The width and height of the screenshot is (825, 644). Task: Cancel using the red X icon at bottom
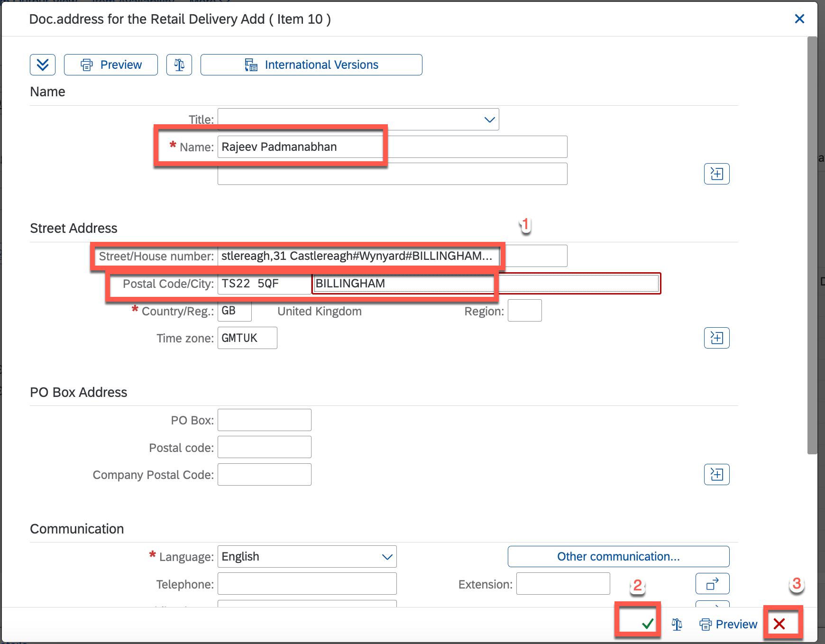click(x=779, y=624)
